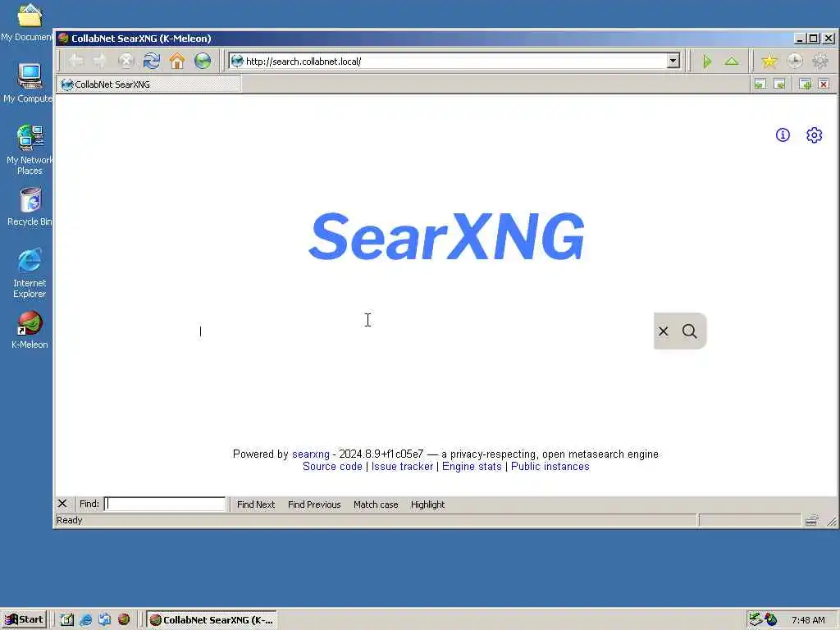The image size is (840, 630).
Task: Open Internet Explorer desktop icon
Action: point(30,273)
